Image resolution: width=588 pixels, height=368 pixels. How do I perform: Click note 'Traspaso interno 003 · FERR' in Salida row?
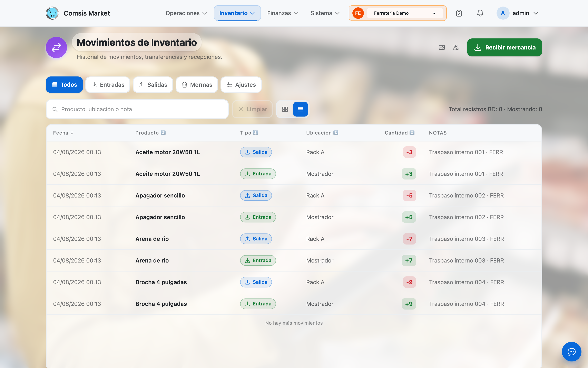[466, 239]
